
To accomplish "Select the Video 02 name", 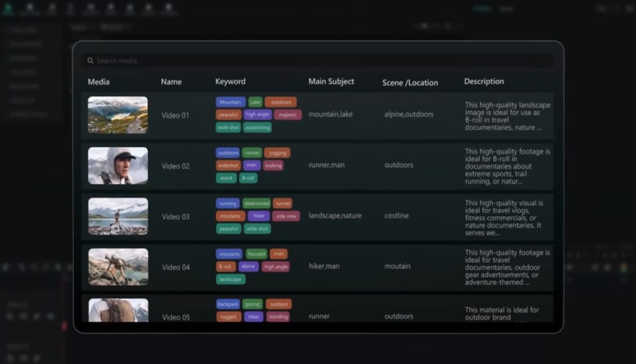I will 175,166.
